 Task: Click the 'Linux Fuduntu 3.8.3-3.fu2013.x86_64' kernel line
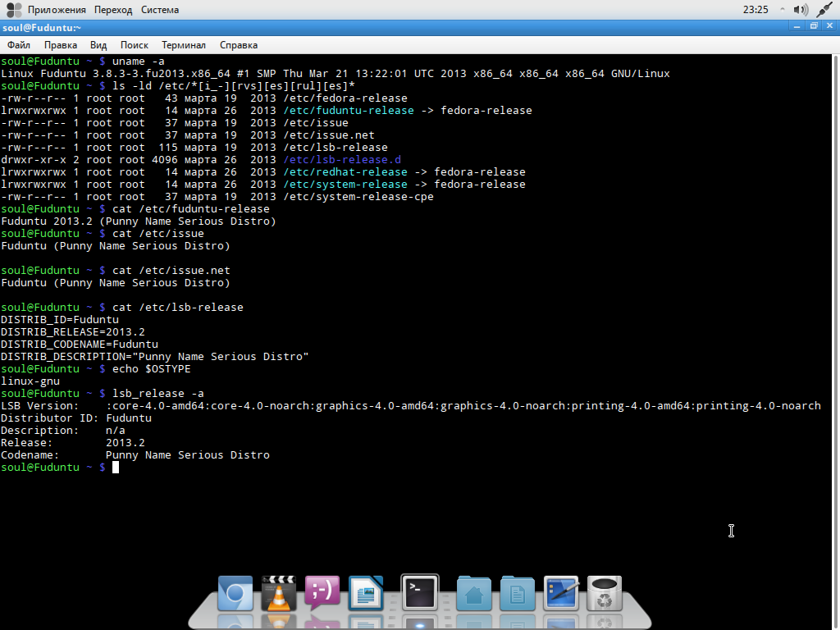[336, 73]
